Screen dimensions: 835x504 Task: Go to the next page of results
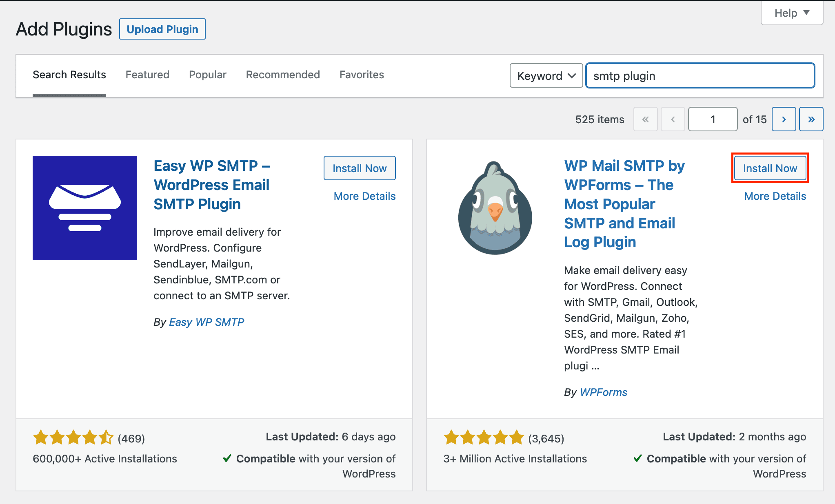pyautogui.click(x=783, y=119)
